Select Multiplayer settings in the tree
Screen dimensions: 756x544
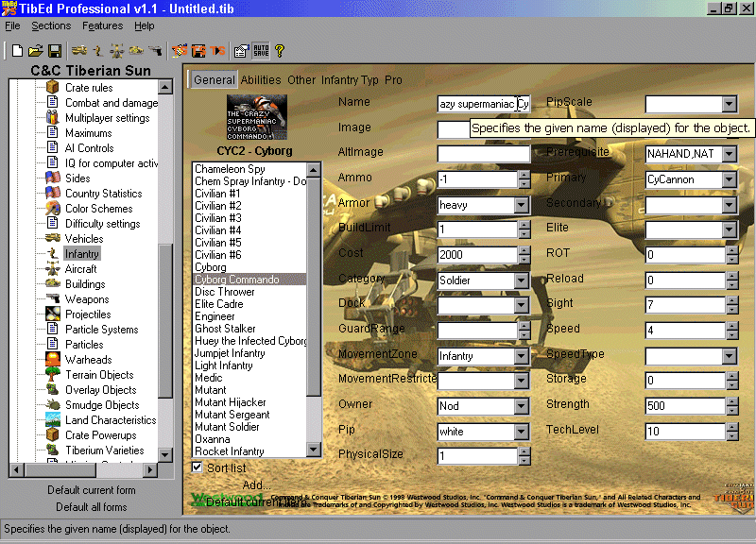pos(107,118)
